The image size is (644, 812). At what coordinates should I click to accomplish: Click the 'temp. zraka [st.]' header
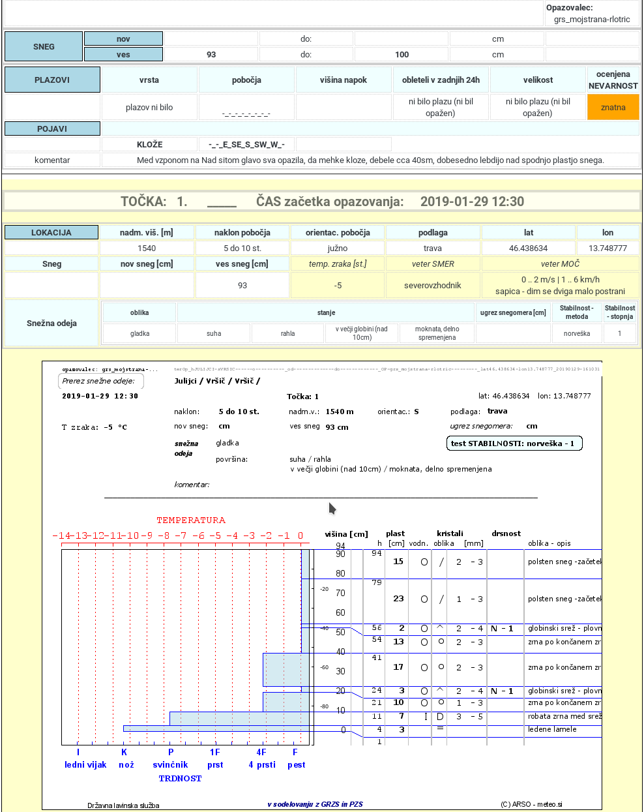[338, 263]
